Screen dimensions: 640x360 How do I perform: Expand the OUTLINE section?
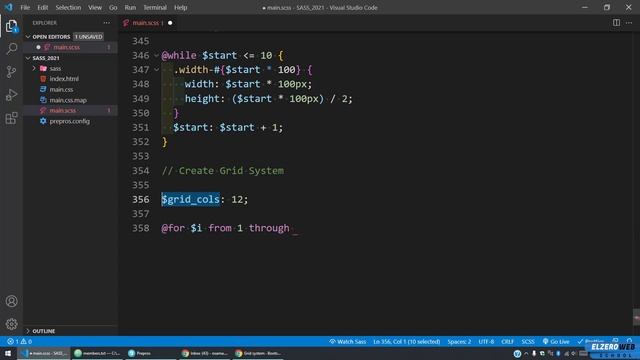(28, 331)
